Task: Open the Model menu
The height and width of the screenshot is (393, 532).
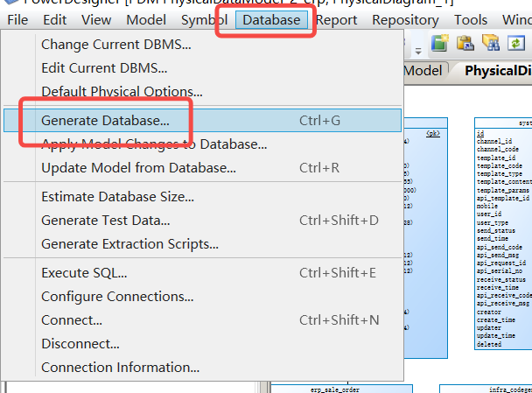Action: [146, 20]
